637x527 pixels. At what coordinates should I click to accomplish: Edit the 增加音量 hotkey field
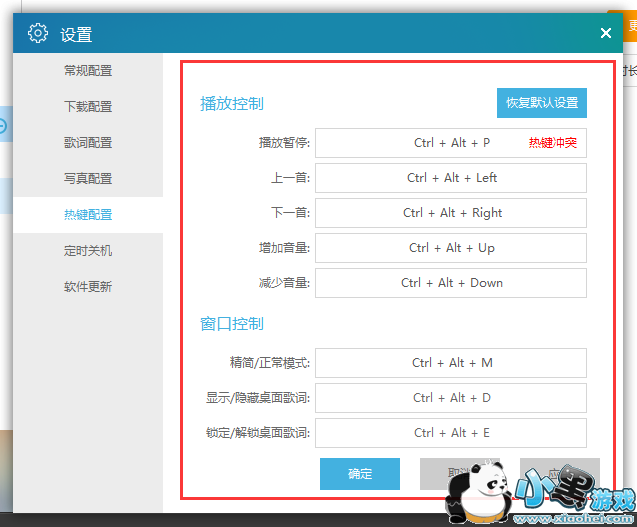(x=451, y=248)
